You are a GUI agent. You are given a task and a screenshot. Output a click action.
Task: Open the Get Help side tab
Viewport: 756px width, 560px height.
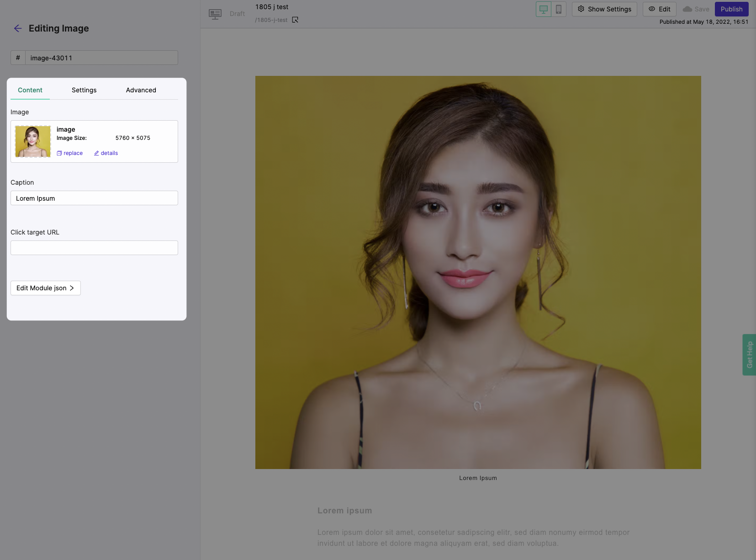click(x=749, y=355)
